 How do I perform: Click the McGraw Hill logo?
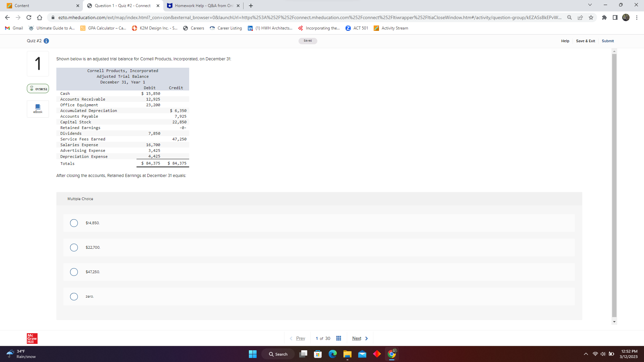tap(32, 338)
